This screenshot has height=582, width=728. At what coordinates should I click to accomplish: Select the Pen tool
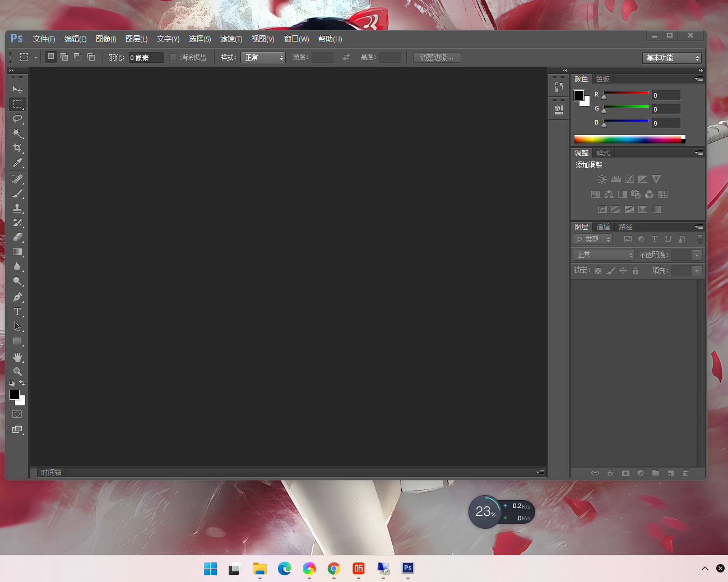pyautogui.click(x=17, y=297)
